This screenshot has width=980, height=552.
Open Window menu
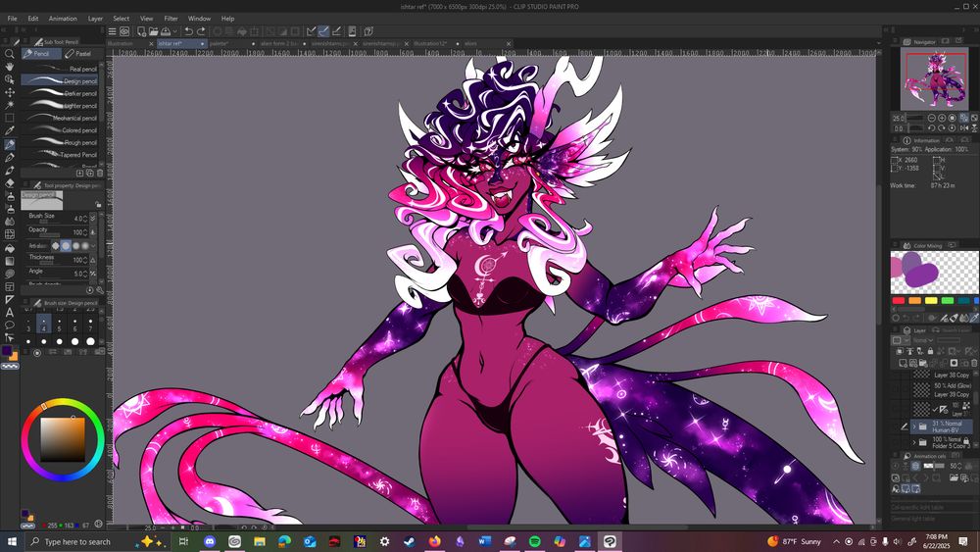[x=199, y=18]
